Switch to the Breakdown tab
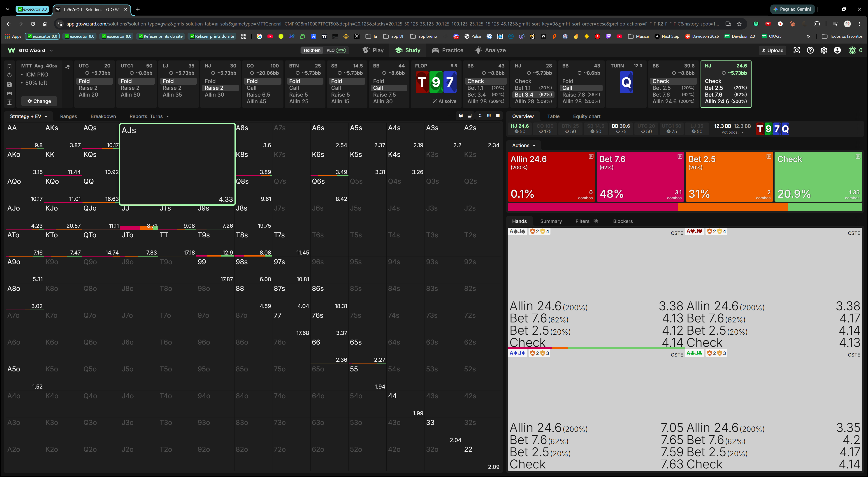868x477 pixels. pos(103,116)
